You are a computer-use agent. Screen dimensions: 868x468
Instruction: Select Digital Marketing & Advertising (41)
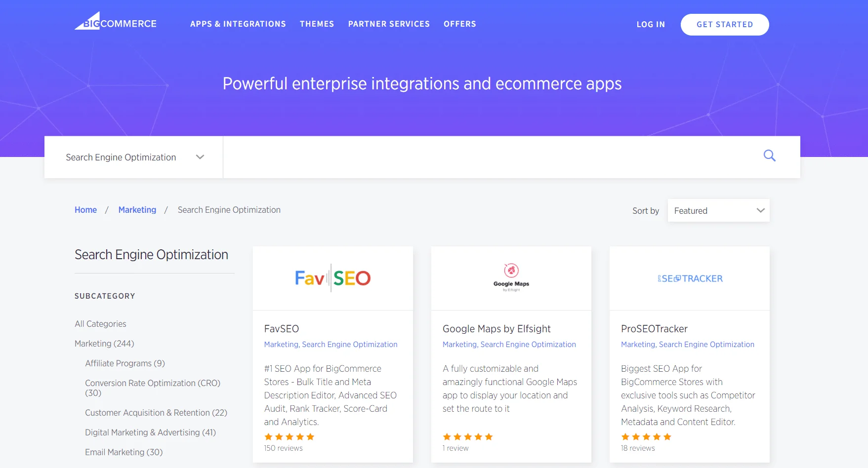click(x=150, y=432)
